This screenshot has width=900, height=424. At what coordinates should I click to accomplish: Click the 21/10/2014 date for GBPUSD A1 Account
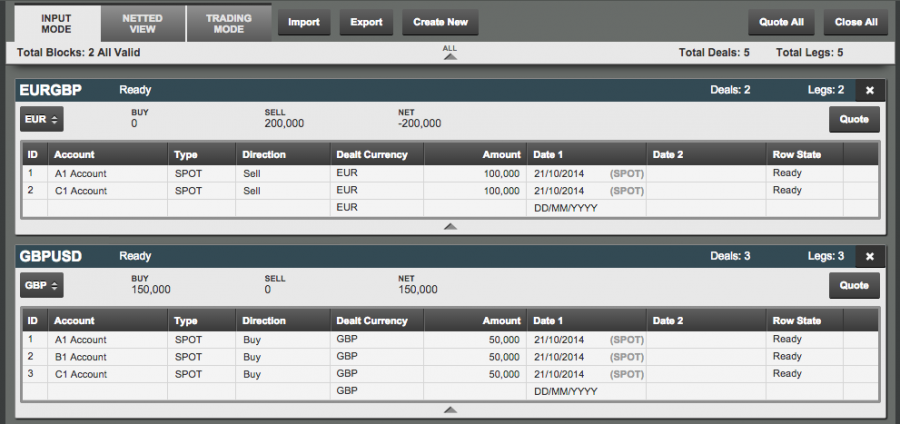(558, 340)
